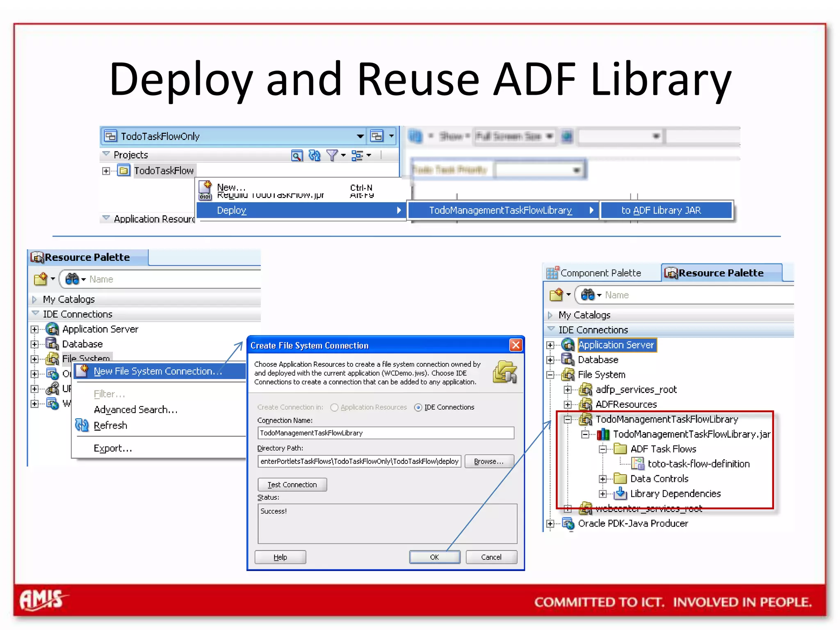The width and height of the screenshot is (840, 630).
Task: Click the Connection Name input field
Action: click(x=386, y=433)
